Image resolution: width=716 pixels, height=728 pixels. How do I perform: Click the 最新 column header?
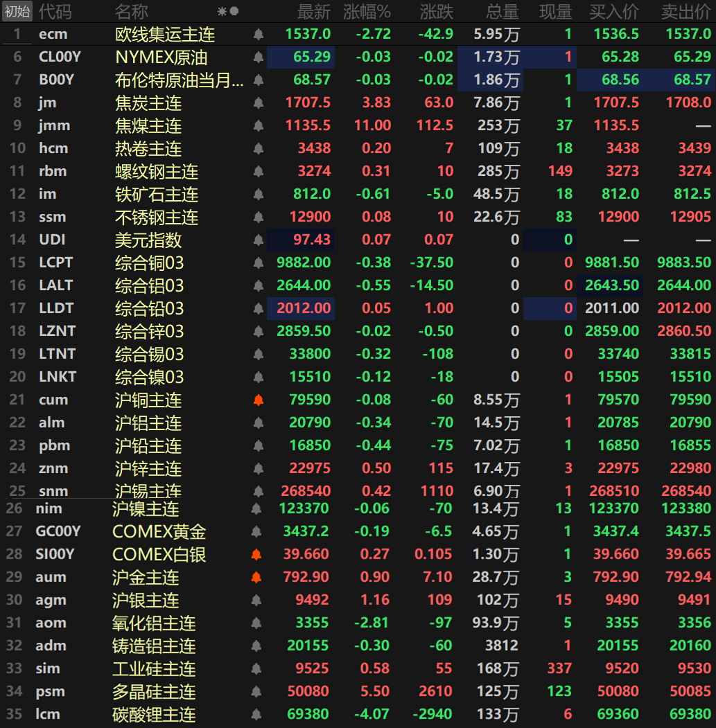click(314, 11)
